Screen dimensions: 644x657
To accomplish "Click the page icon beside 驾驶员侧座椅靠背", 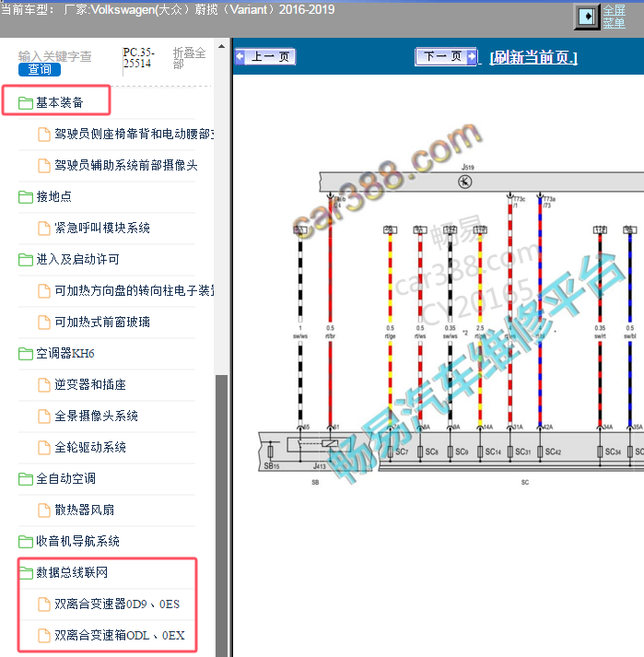I will click(44, 135).
